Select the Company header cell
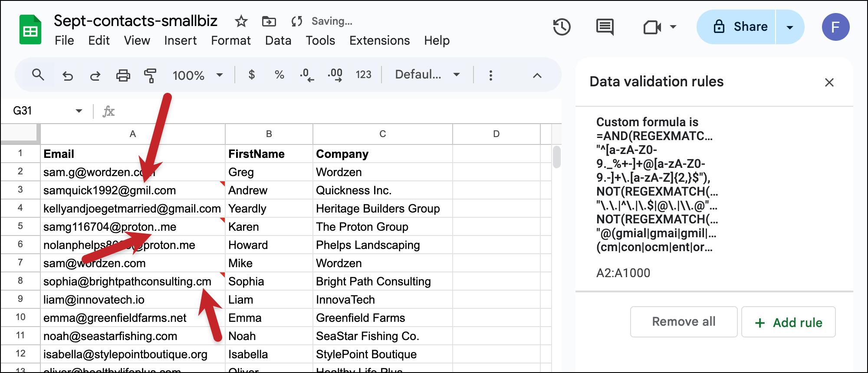Viewport: 868px width, 373px height. [x=383, y=154]
